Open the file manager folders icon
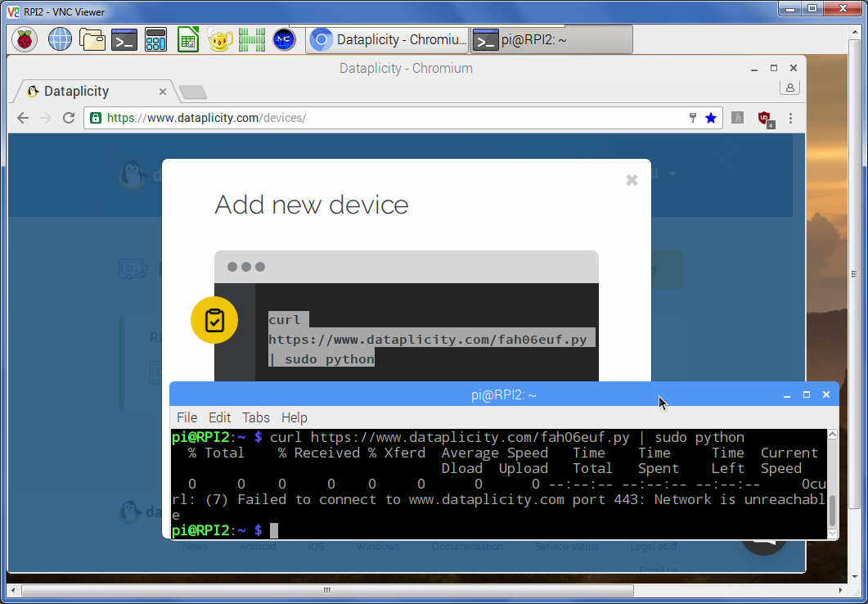Image resolution: width=868 pixels, height=604 pixels. pos(92,39)
